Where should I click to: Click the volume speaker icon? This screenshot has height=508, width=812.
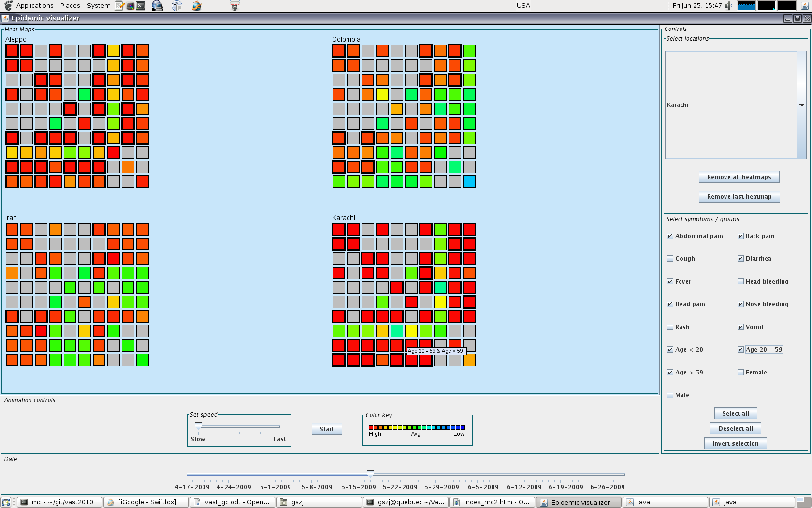point(728,6)
